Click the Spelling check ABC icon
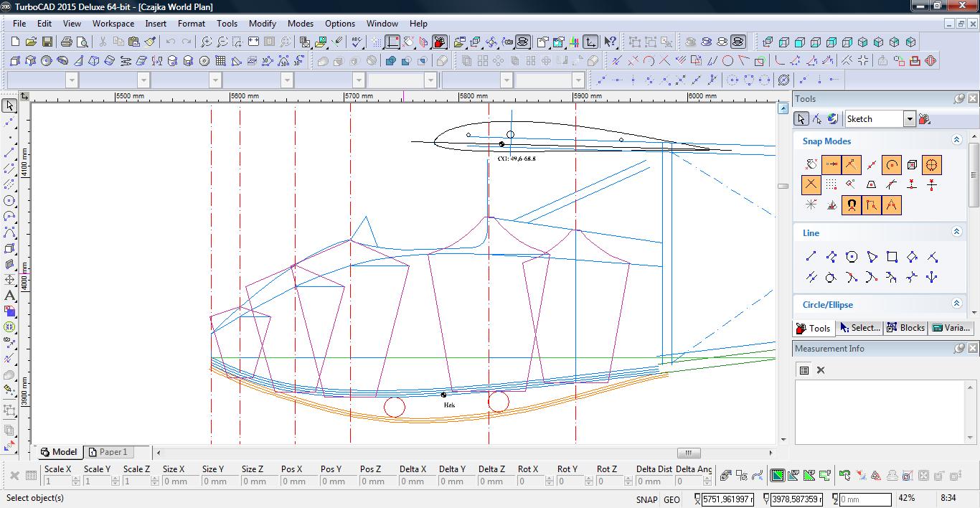980x508 pixels. click(x=357, y=42)
